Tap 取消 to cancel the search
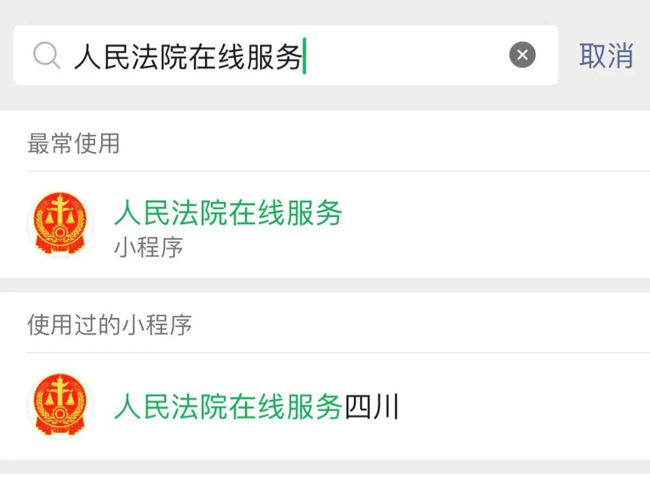 (606, 55)
